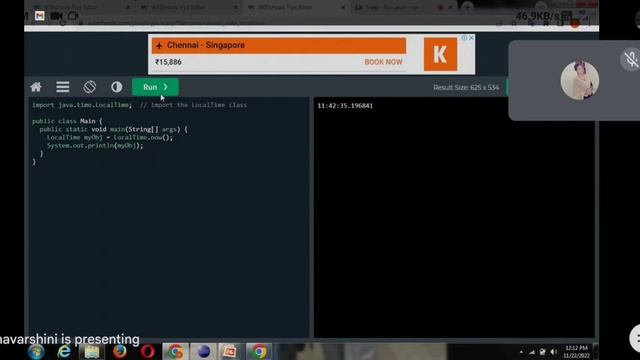Click the Gmail icon in top bar
Image resolution: width=640 pixels, height=360 pixels.
[40, 16]
